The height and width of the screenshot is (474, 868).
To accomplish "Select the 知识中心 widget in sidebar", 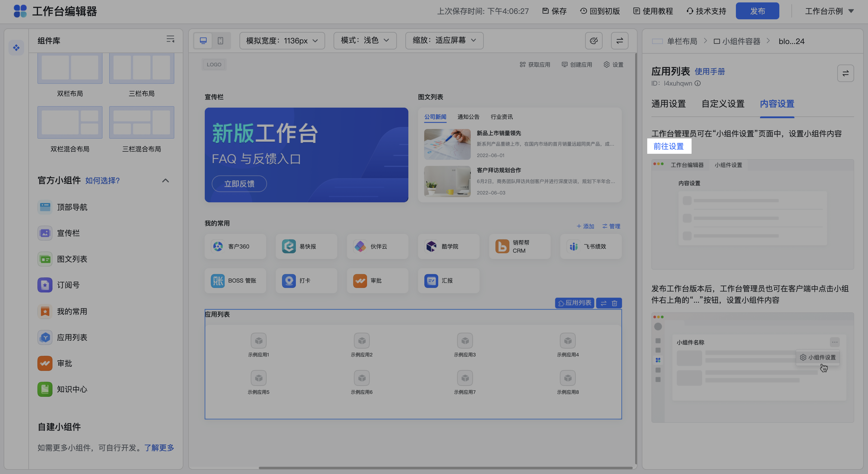I will click(x=72, y=389).
